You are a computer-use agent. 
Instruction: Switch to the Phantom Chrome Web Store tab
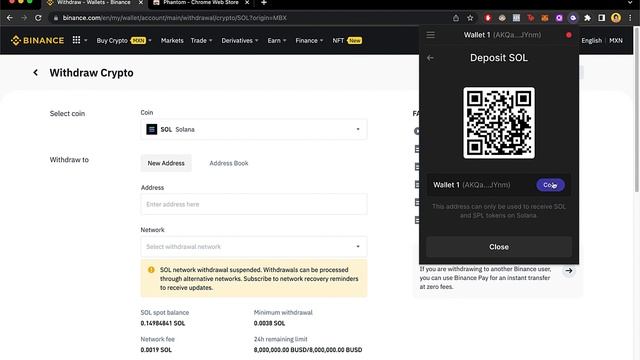point(201,3)
